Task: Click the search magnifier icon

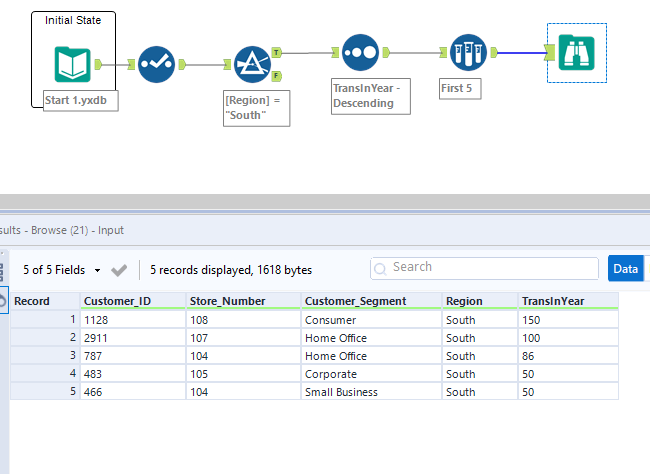Action: (x=380, y=269)
